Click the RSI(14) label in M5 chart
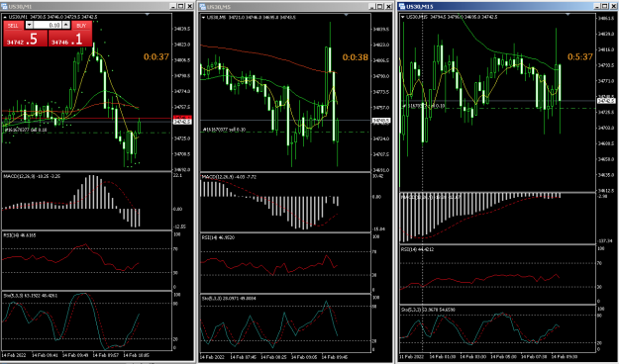Image resolution: width=619 pixels, height=364 pixels. click(218, 237)
